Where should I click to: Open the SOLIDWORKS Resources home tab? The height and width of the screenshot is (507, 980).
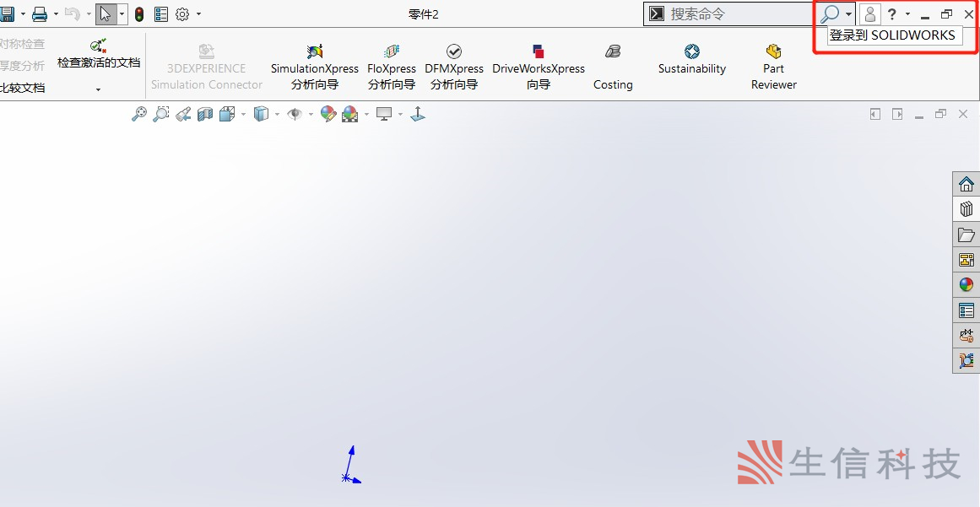(966, 184)
